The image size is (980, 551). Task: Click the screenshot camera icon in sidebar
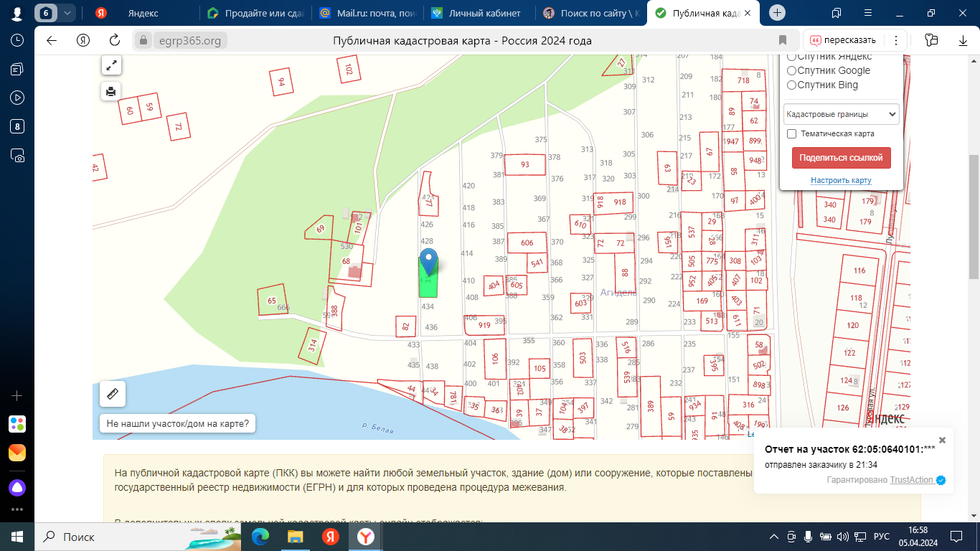click(17, 155)
